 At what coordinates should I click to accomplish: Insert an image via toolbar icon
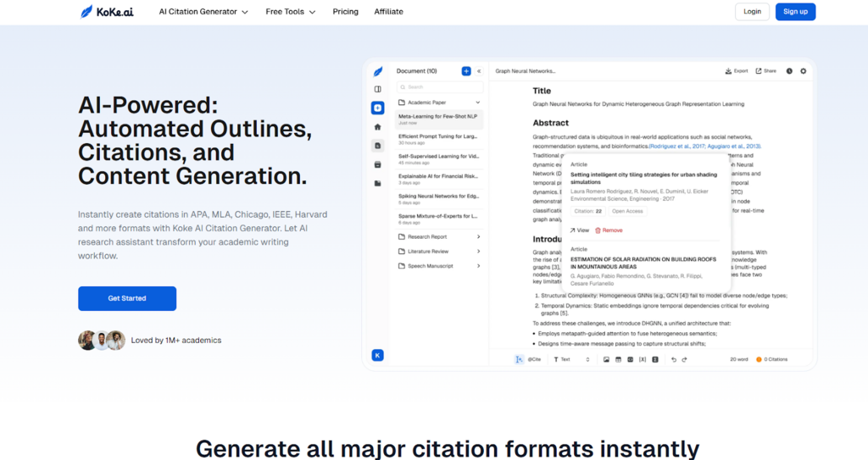tap(606, 359)
